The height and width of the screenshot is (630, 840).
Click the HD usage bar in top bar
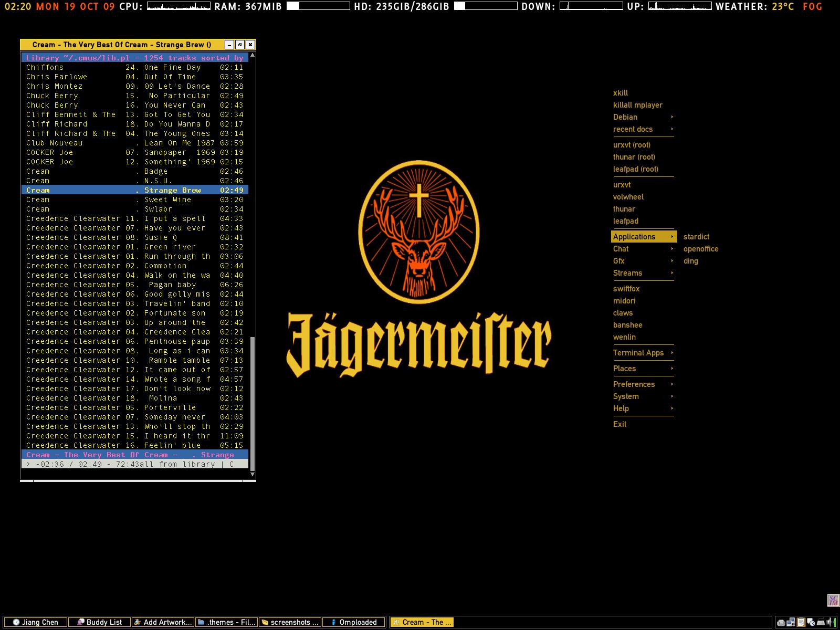pos(486,6)
